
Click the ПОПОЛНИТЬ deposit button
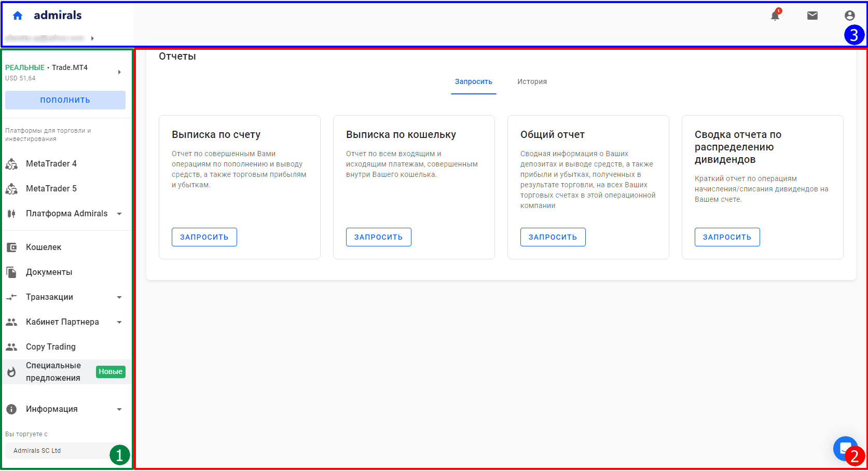click(x=65, y=100)
